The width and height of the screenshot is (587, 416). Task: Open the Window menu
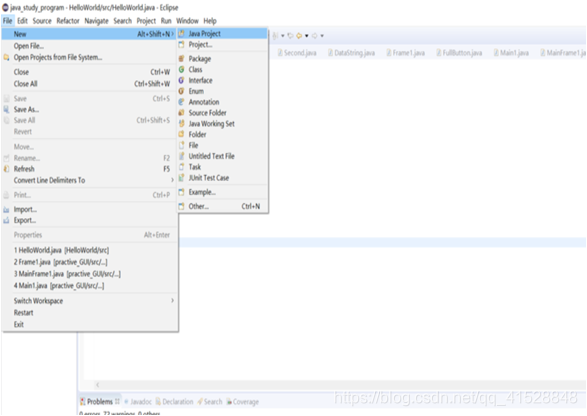click(x=187, y=21)
